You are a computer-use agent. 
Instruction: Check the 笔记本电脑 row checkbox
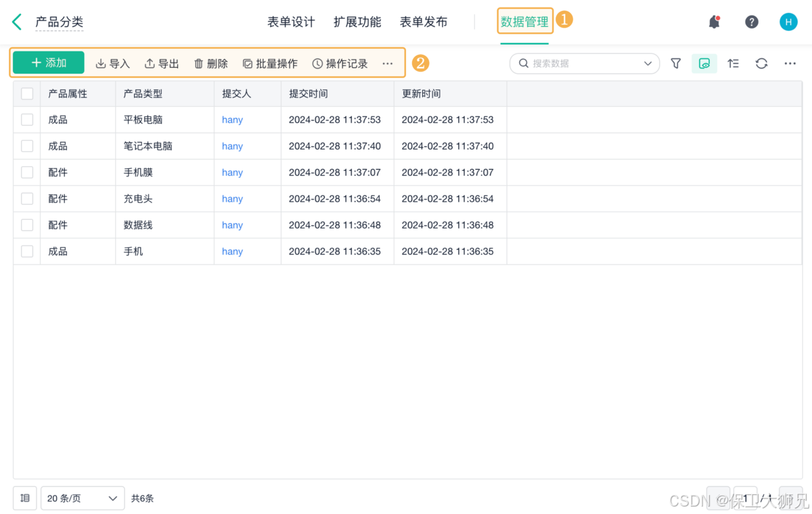tap(27, 146)
